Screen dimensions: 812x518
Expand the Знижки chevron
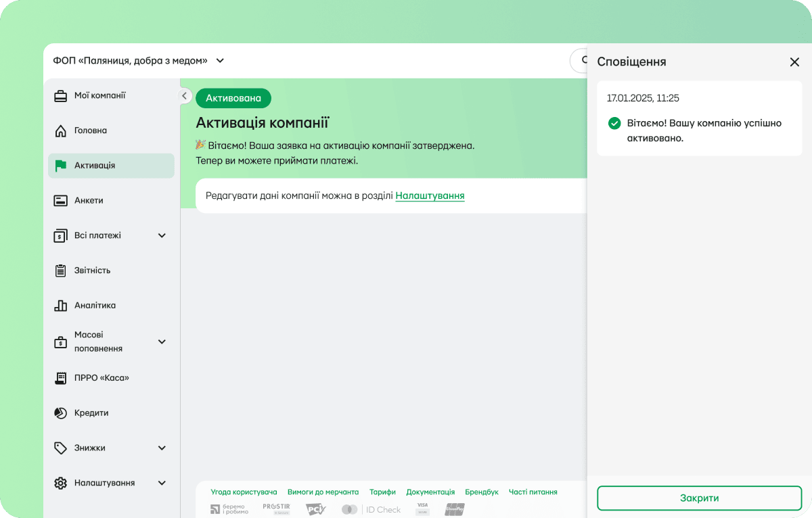(x=162, y=448)
